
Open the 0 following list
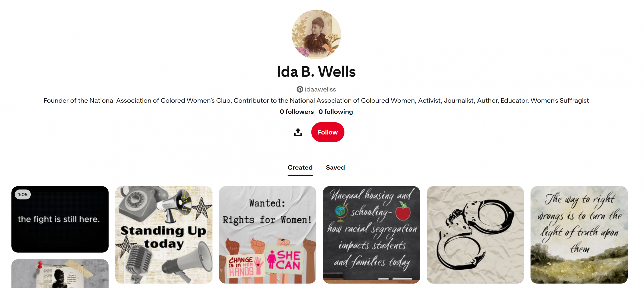pyautogui.click(x=336, y=112)
